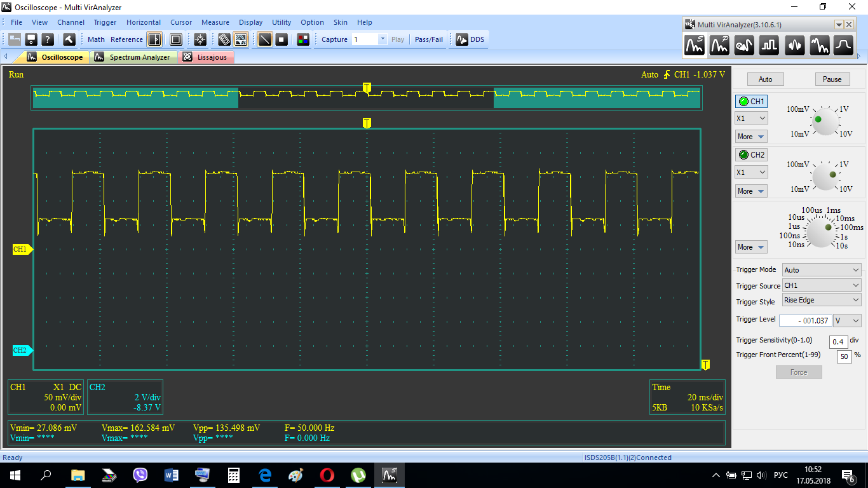The height and width of the screenshot is (488, 868).
Task: Click the filter curve icon in VirAnalyzer panel
Action: pos(843,45)
